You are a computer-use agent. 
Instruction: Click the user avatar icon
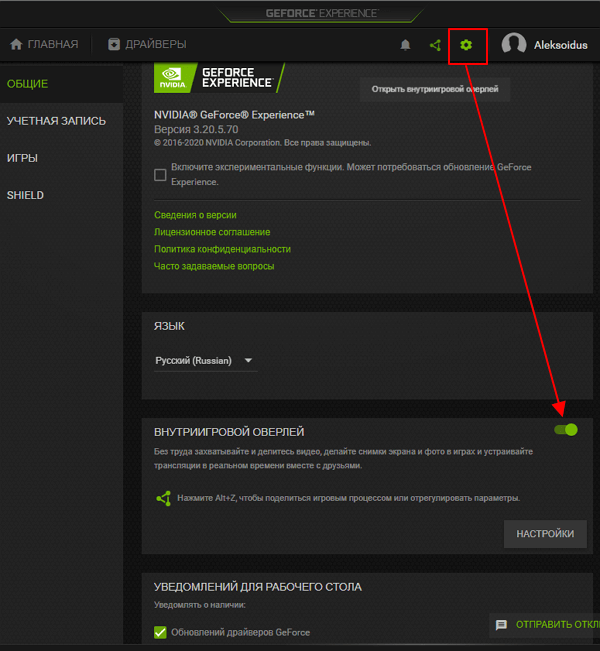point(514,44)
